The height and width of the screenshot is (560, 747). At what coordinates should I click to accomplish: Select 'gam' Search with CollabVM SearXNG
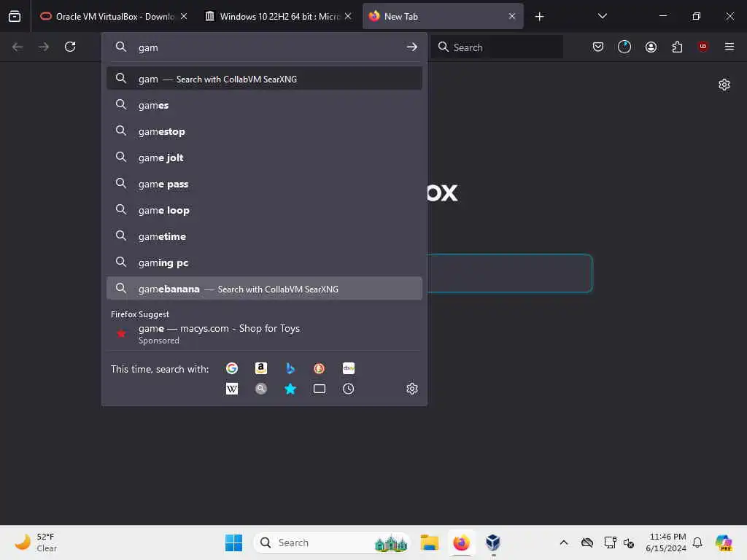pos(264,79)
